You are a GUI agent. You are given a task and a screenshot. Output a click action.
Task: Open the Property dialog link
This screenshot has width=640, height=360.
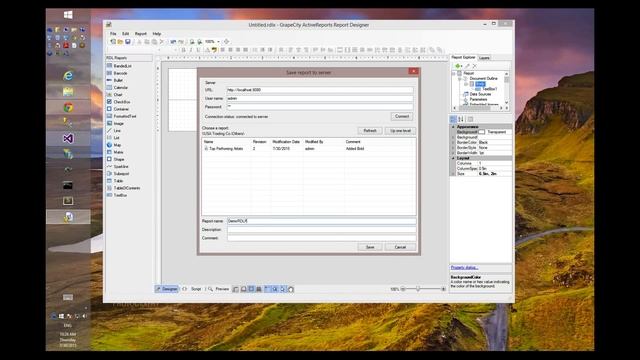point(464,268)
